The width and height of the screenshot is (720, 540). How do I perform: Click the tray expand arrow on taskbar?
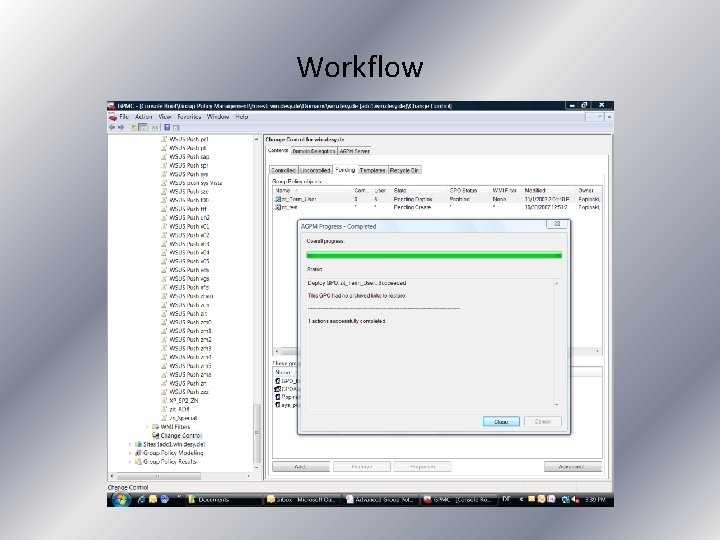[522, 499]
